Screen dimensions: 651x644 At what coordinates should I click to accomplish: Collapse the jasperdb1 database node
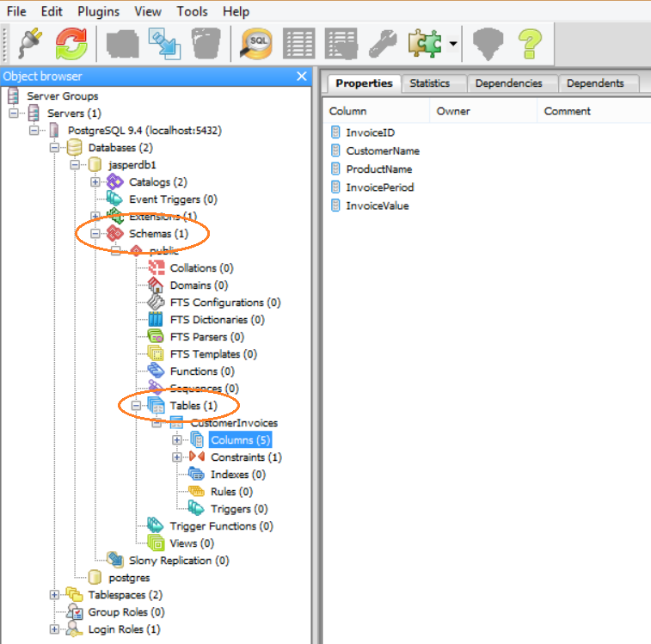click(75, 165)
